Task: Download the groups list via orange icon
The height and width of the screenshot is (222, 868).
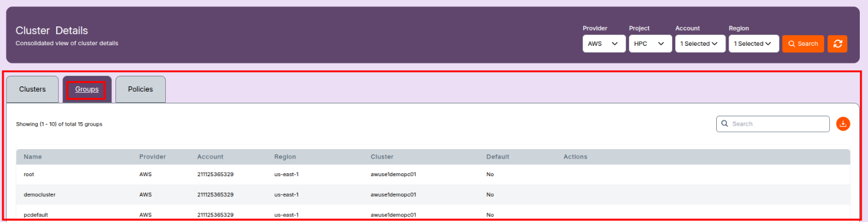Action: [x=843, y=124]
